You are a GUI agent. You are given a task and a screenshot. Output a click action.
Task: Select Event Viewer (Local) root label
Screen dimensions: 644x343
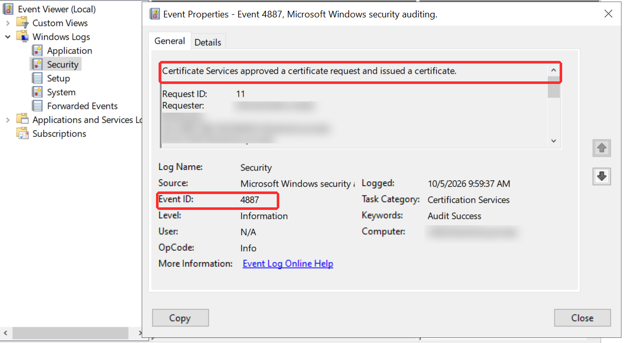[x=57, y=9]
